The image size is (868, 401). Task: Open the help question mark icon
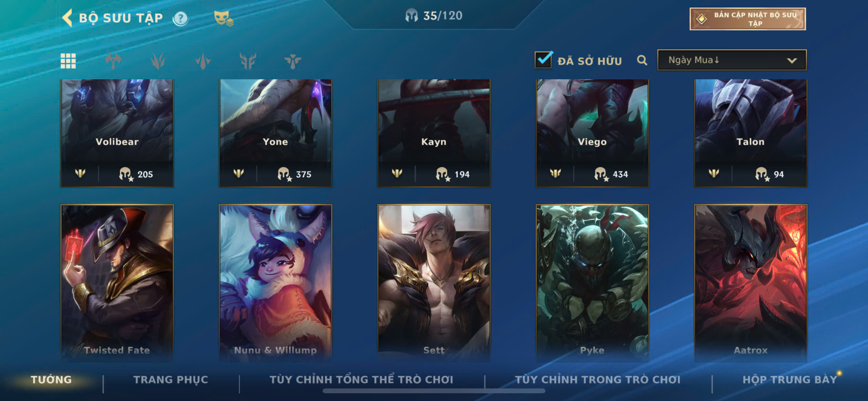180,18
